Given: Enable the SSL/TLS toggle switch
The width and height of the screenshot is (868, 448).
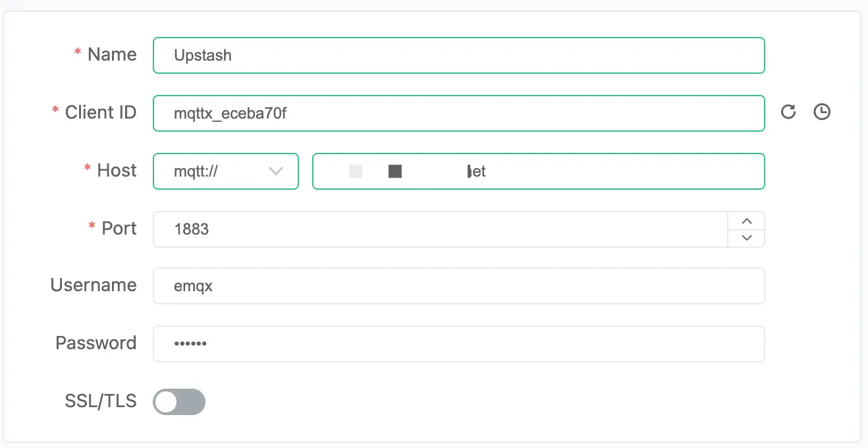Looking at the screenshot, I should 178,401.
